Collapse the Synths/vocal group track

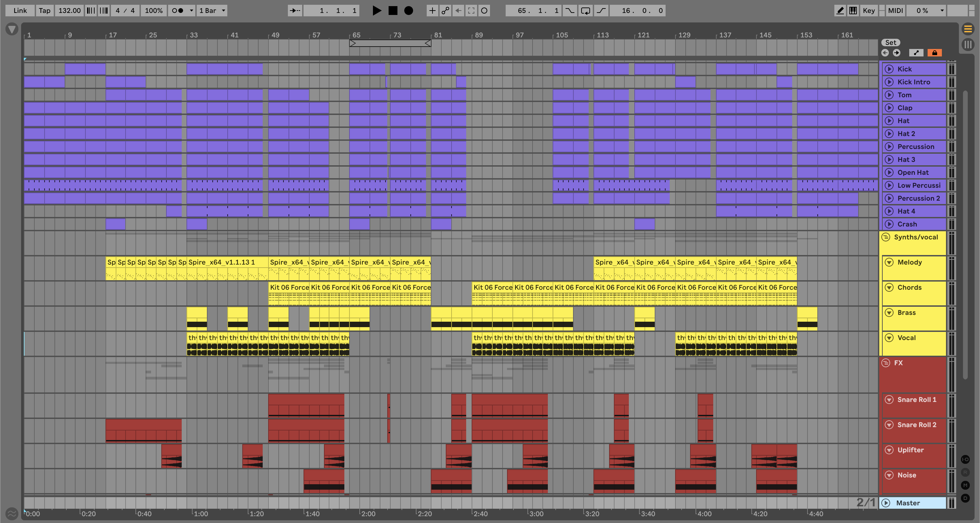point(886,237)
